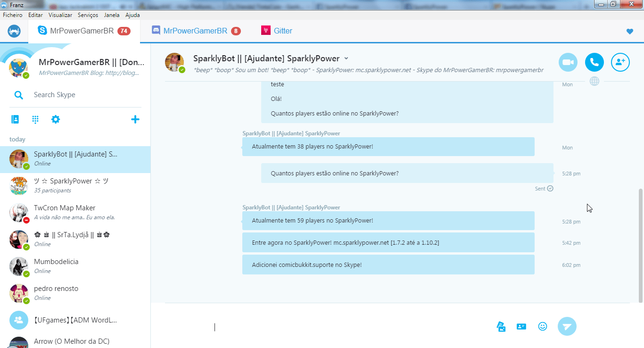Open the Skype contacts list icon

(15, 119)
